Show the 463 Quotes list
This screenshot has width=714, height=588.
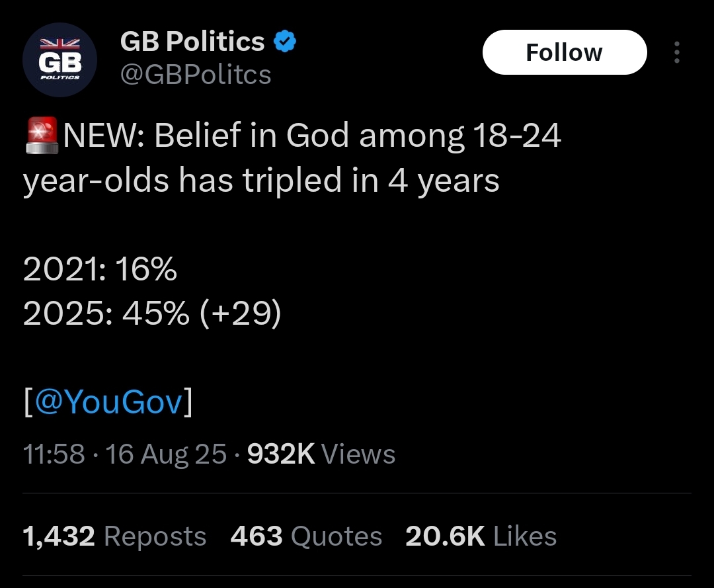[x=306, y=536]
